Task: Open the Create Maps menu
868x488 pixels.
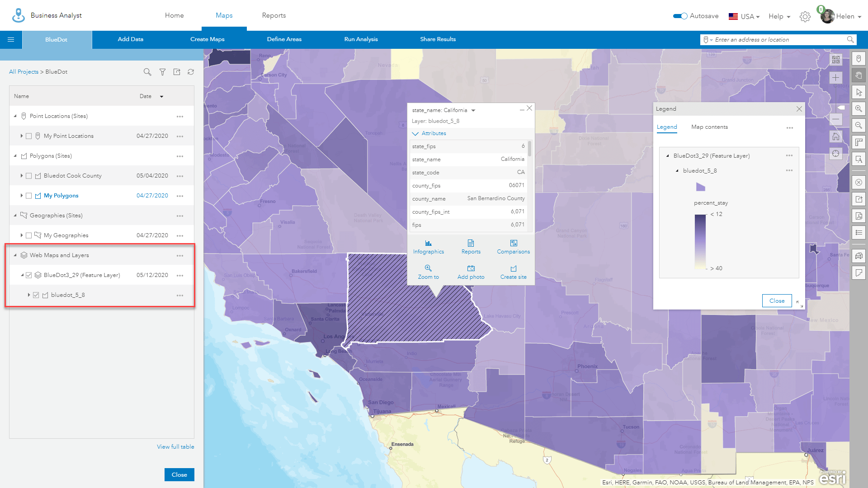Action: click(x=207, y=39)
